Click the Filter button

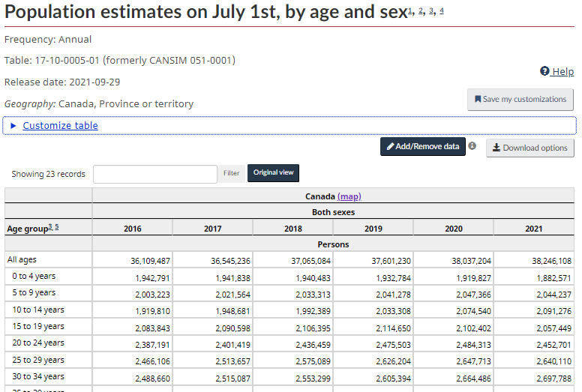(x=232, y=173)
